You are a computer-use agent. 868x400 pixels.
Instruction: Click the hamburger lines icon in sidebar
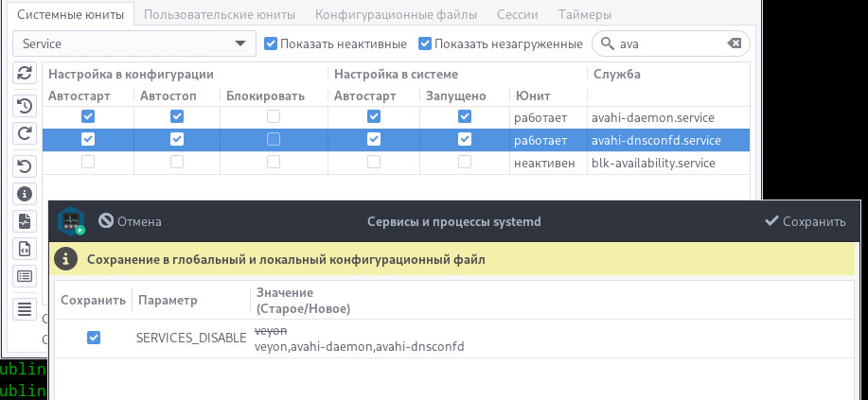pyautogui.click(x=26, y=308)
